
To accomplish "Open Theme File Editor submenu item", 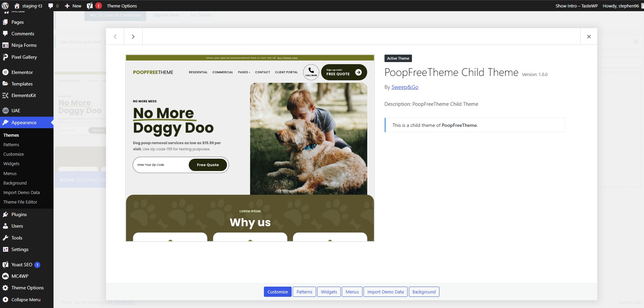I will point(20,202).
